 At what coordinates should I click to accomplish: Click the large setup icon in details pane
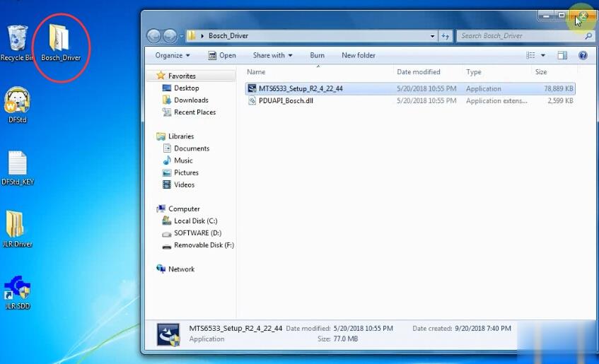[x=168, y=334]
